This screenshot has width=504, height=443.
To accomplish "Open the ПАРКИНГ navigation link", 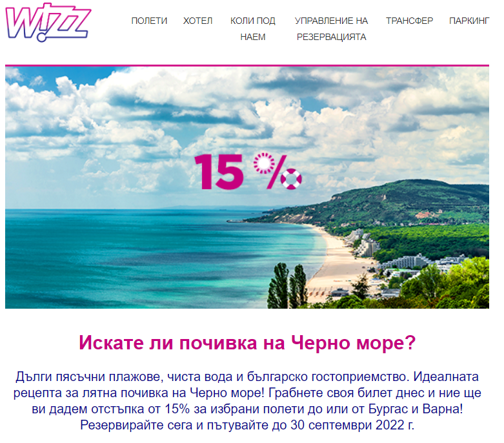I will (x=469, y=21).
